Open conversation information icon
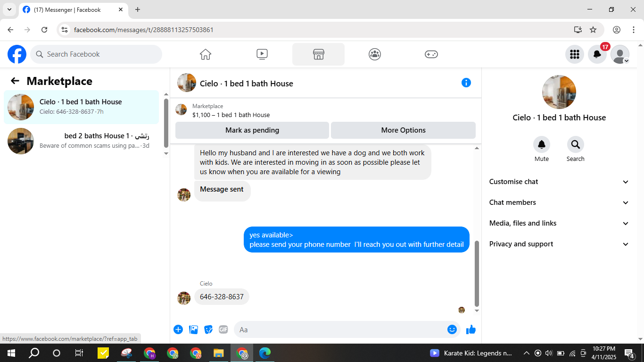 [466, 83]
